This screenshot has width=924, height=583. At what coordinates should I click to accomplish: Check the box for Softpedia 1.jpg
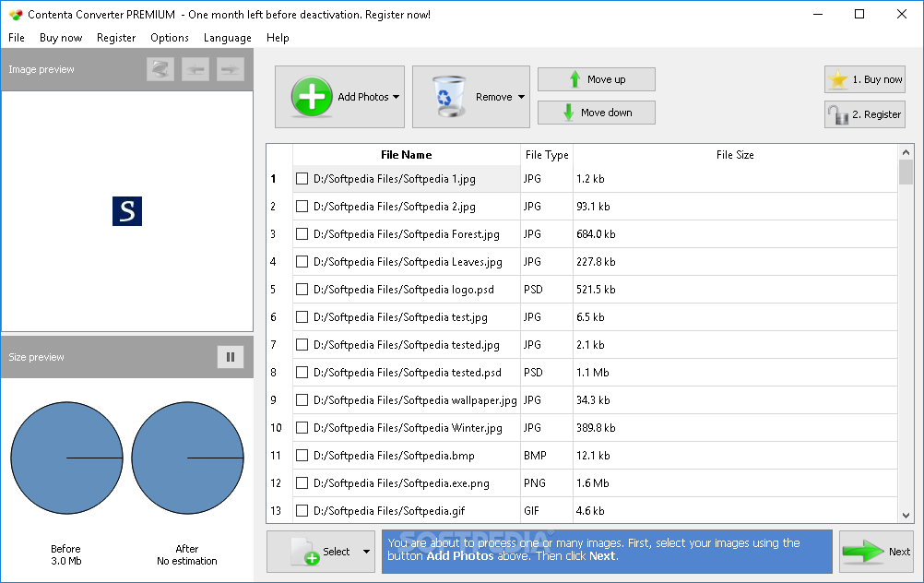pos(302,179)
